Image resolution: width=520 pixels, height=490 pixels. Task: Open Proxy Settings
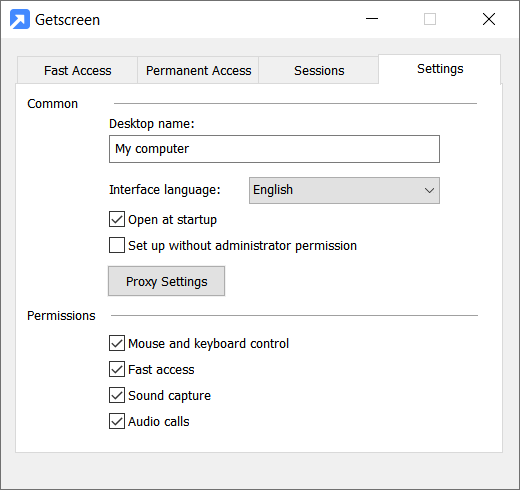coord(166,281)
